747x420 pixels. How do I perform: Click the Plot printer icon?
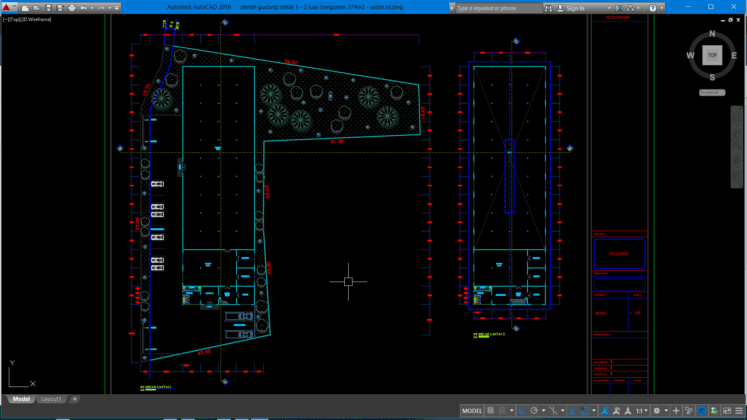[x=72, y=7]
